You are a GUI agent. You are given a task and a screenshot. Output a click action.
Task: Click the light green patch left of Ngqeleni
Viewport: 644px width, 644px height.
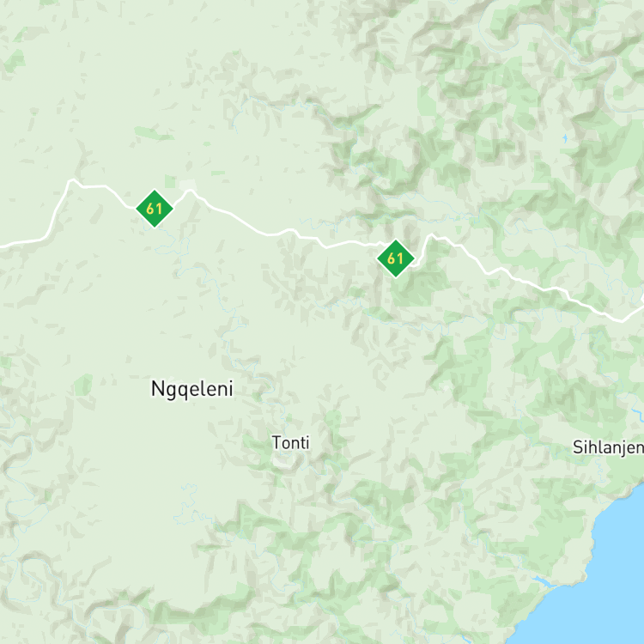coord(83,385)
